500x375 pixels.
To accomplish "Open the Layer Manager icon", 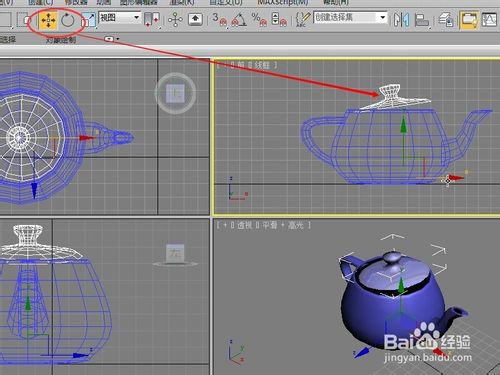I will click(x=446, y=20).
